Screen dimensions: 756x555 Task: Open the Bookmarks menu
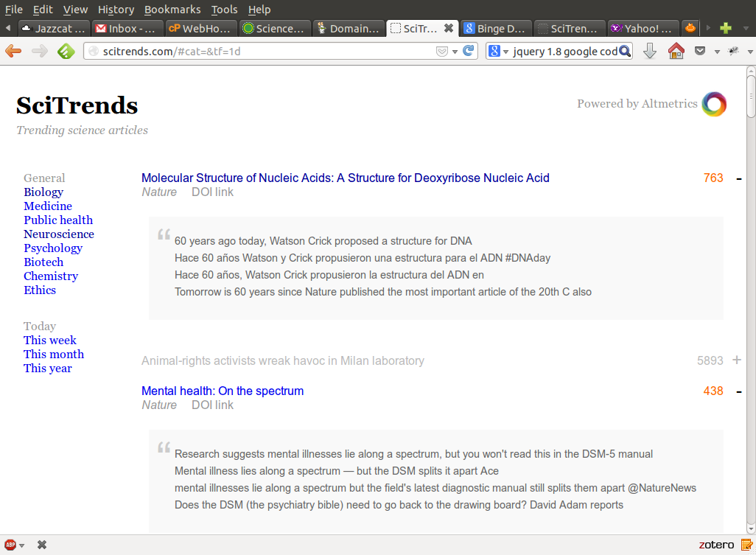pos(172,10)
